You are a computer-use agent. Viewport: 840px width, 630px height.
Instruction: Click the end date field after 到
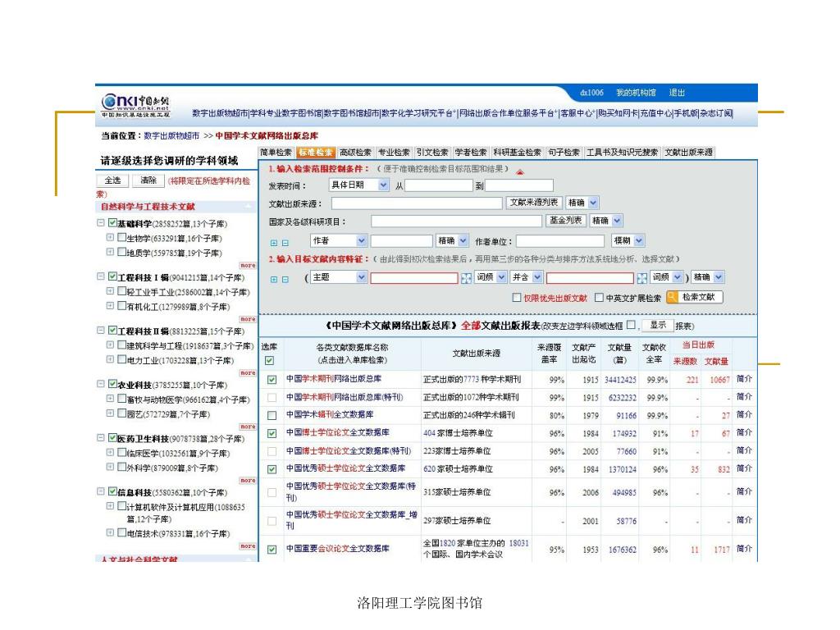519,185
